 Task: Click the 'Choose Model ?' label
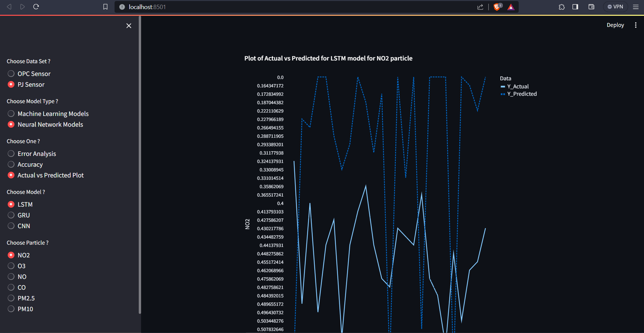tap(26, 192)
